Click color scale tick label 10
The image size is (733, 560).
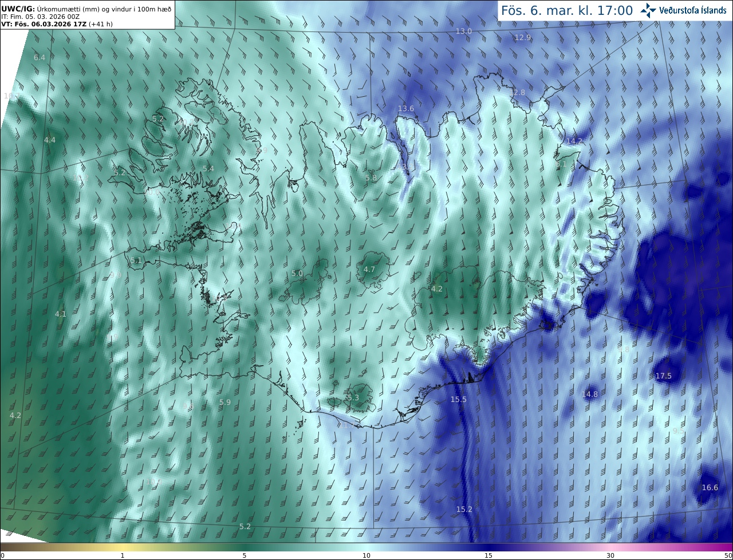(366, 555)
